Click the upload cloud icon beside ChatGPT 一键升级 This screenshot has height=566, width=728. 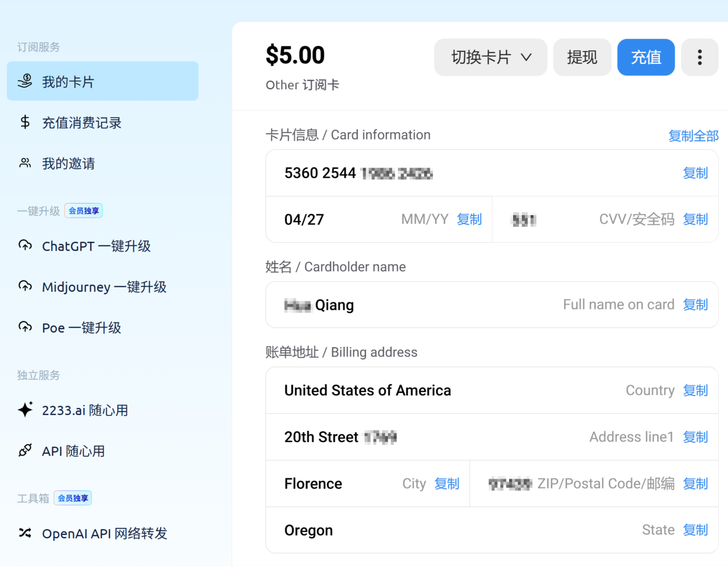click(25, 245)
